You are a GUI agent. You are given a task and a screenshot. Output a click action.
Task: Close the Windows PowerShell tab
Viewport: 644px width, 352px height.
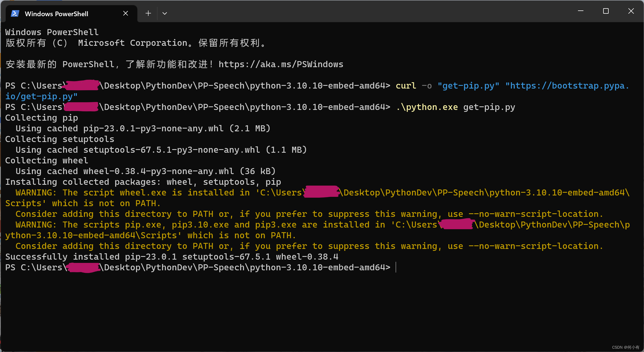click(126, 13)
